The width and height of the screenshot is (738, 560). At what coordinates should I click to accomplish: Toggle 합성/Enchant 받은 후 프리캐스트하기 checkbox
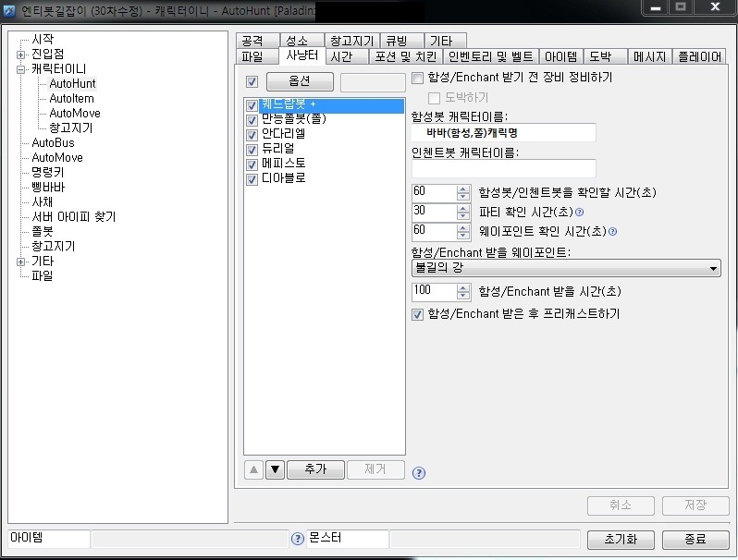[417, 314]
